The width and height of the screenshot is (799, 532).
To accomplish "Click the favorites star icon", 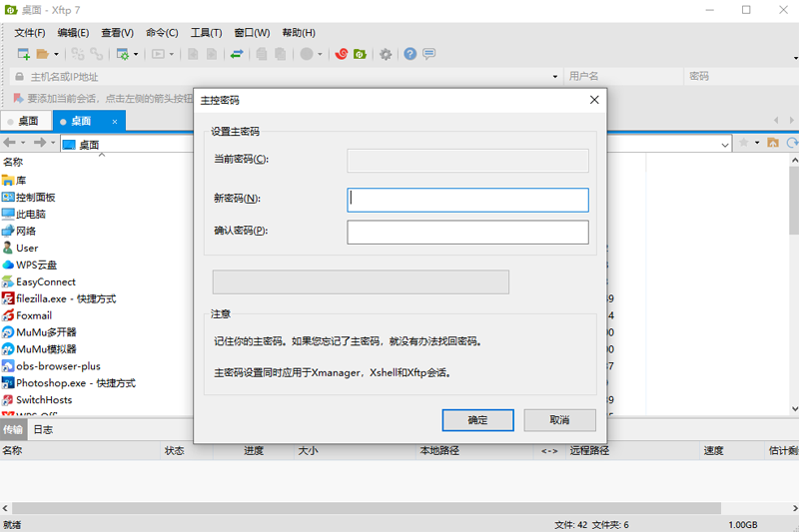I will click(x=742, y=143).
